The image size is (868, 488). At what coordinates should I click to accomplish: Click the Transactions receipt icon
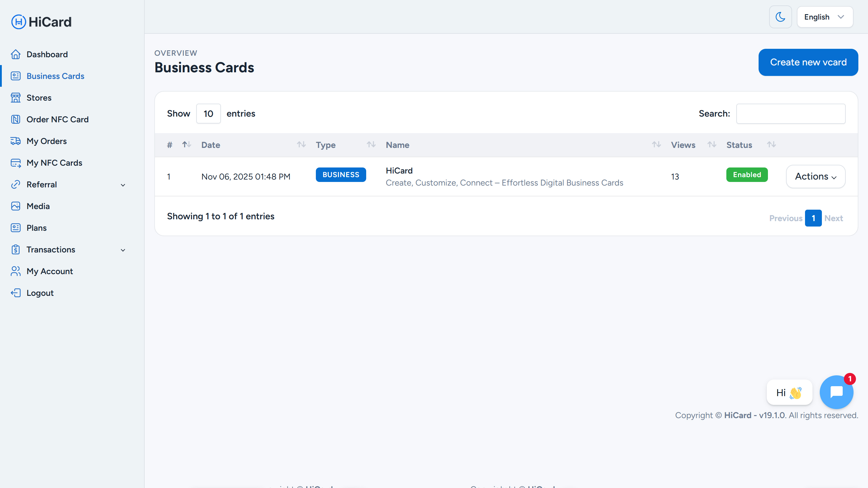pyautogui.click(x=15, y=249)
